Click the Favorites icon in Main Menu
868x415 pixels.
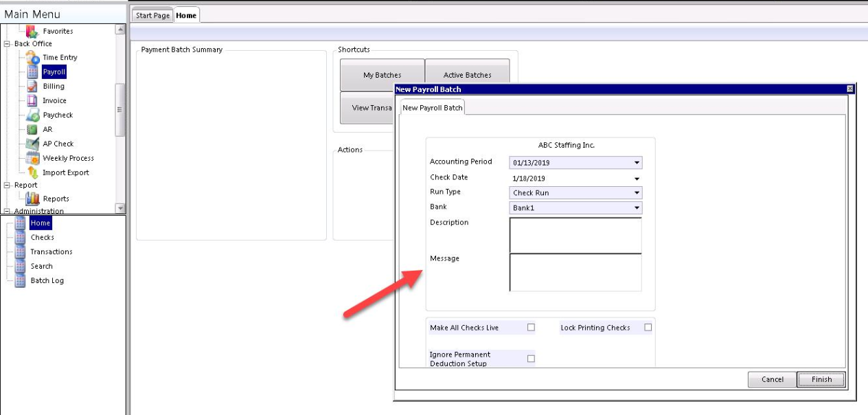coord(32,31)
